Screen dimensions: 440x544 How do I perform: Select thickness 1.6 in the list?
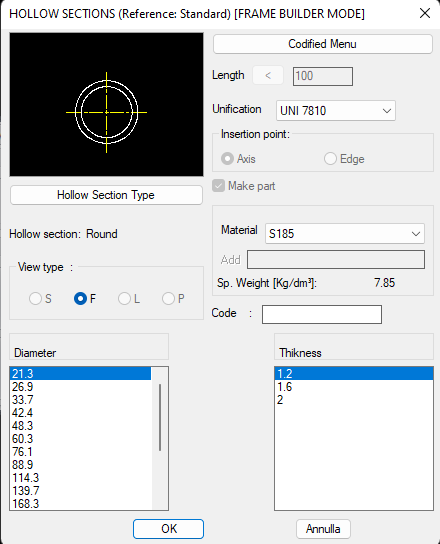click(x=354, y=387)
